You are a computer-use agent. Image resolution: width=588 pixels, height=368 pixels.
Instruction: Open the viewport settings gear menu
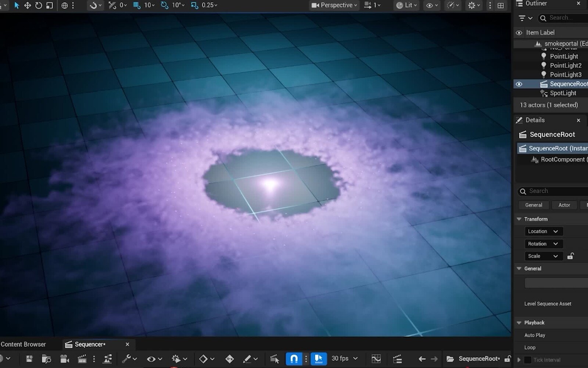(x=474, y=5)
